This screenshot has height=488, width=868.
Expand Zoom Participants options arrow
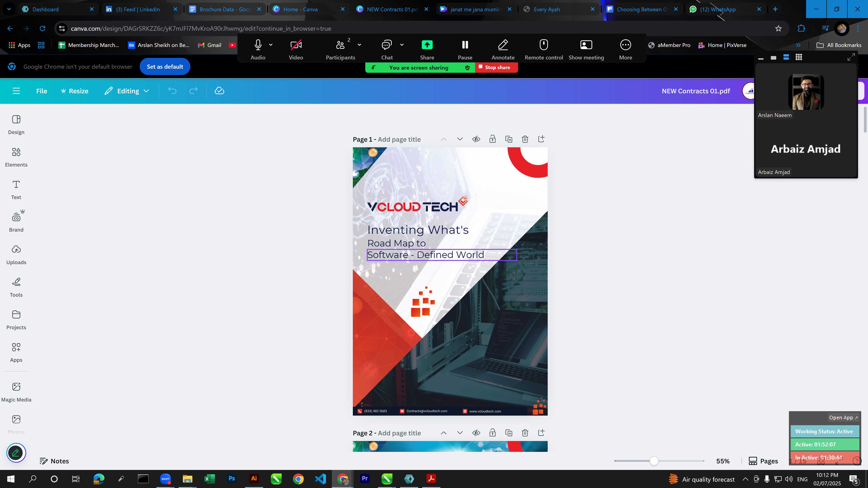pyautogui.click(x=359, y=45)
